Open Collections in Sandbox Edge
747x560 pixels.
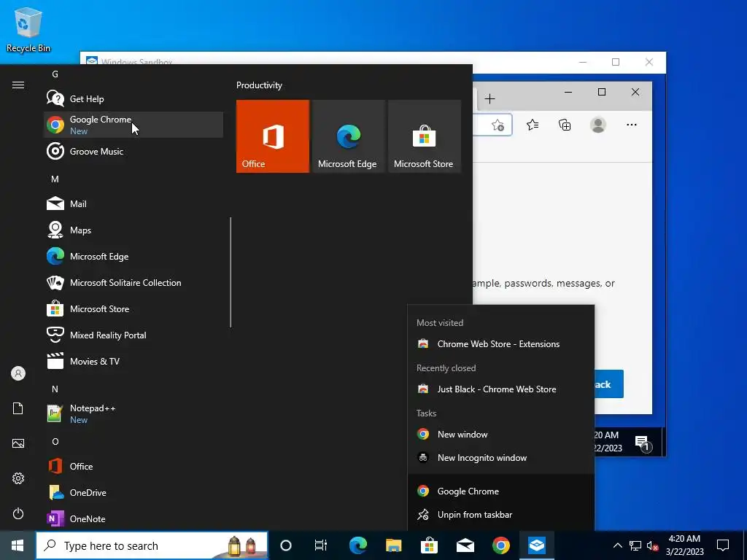[565, 125]
